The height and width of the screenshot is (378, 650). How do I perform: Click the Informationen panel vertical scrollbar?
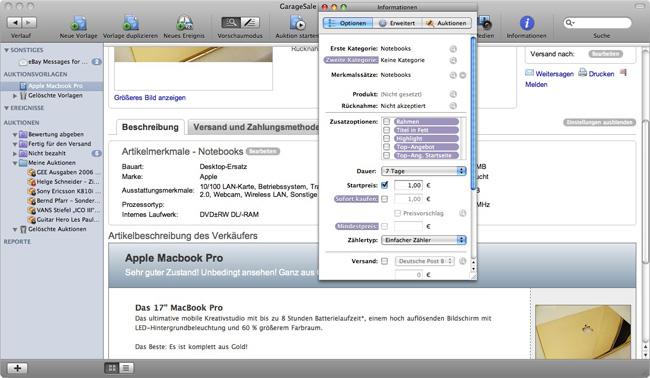(x=473, y=113)
